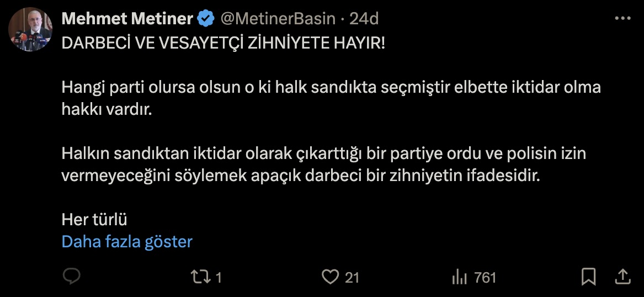Click the 24d timestamp
This screenshot has width=644, height=297.
pyautogui.click(x=364, y=19)
